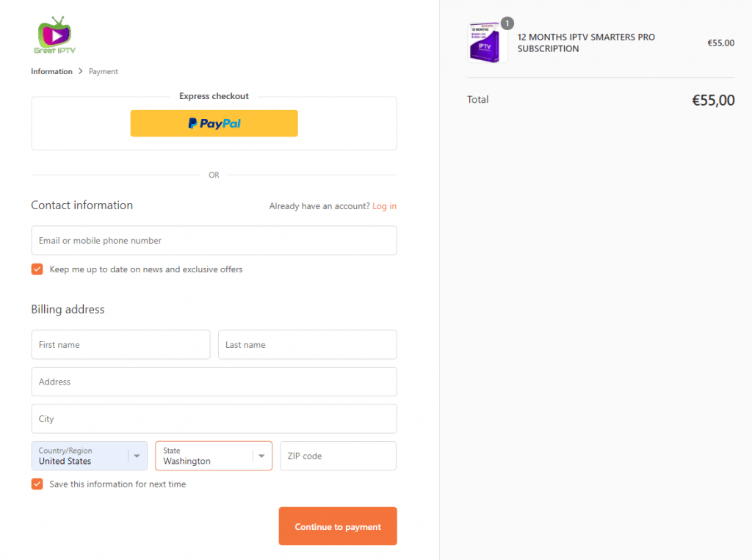
Task: Pay with the PayPal express checkout button
Action: pos(214,123)
